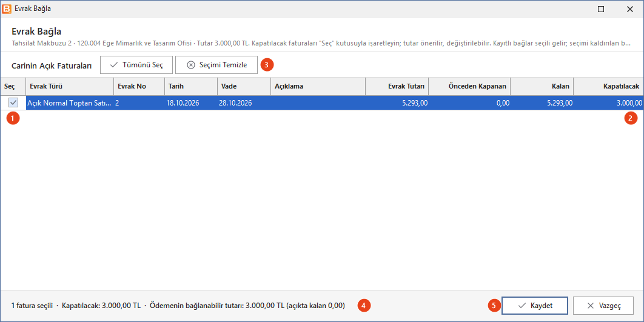This screenshot has height=322, width=644.
Task: Click the Evrak Tutarı column header
Action: (x=397, y=86)
